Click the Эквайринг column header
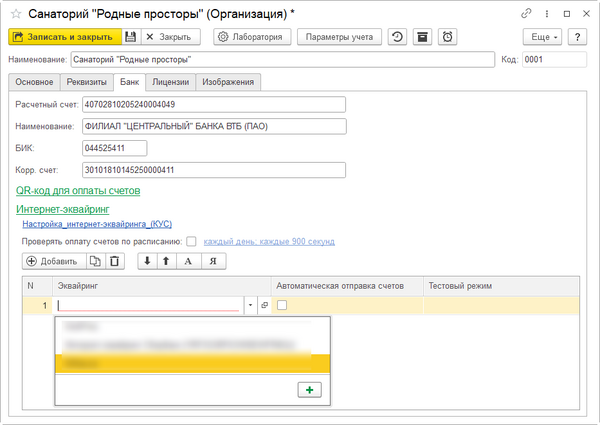 (x=162, y=286)
